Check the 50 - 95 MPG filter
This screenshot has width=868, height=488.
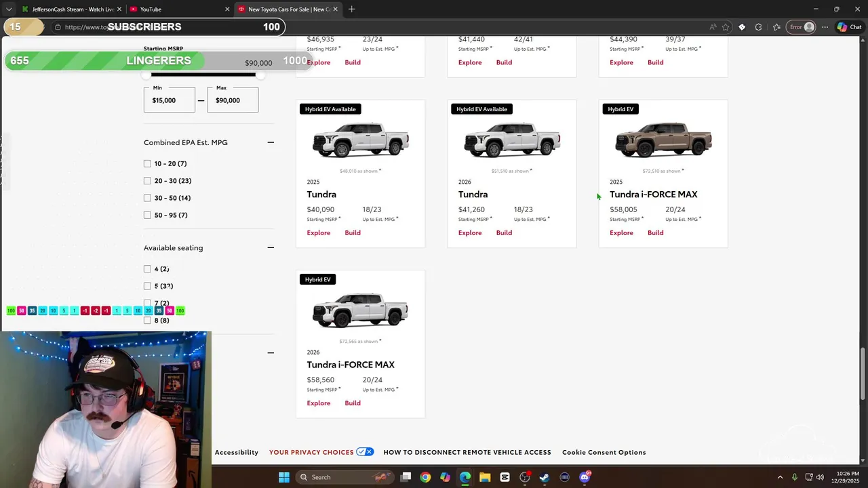(x=147, y=215)
